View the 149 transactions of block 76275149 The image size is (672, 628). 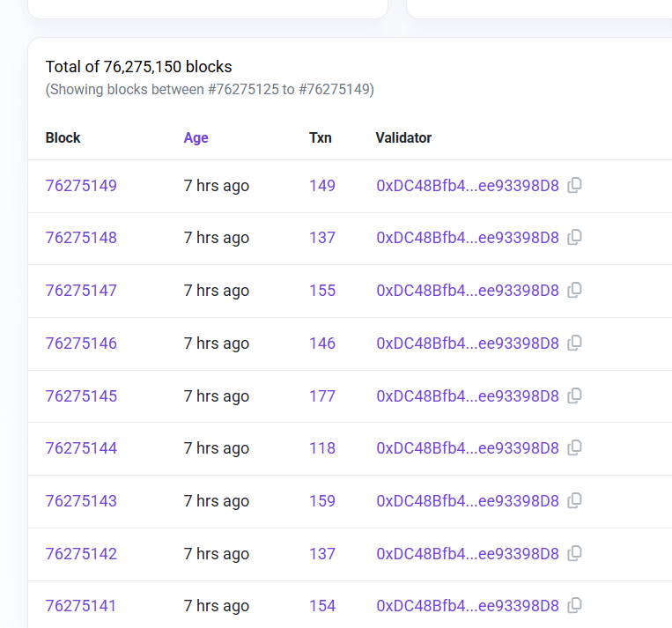[321, 186]
